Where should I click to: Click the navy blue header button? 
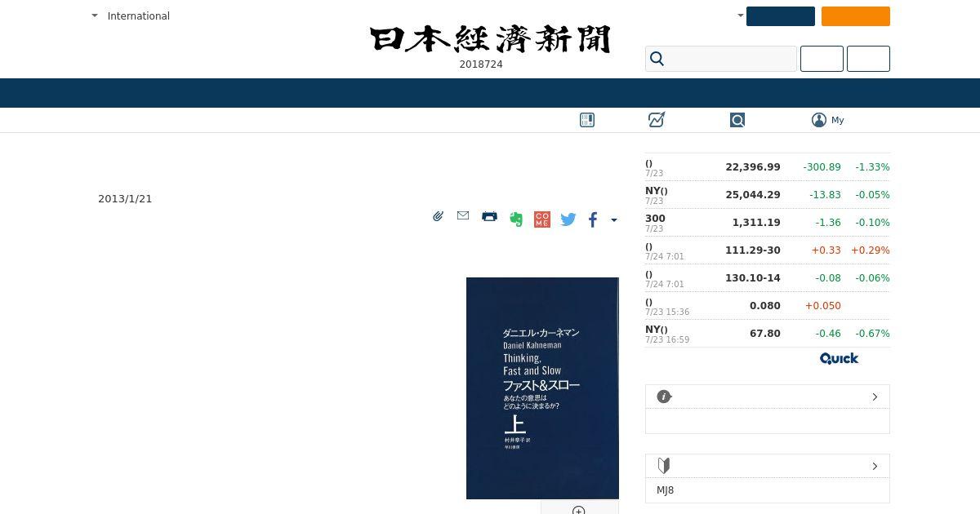(x=781, y=16)
